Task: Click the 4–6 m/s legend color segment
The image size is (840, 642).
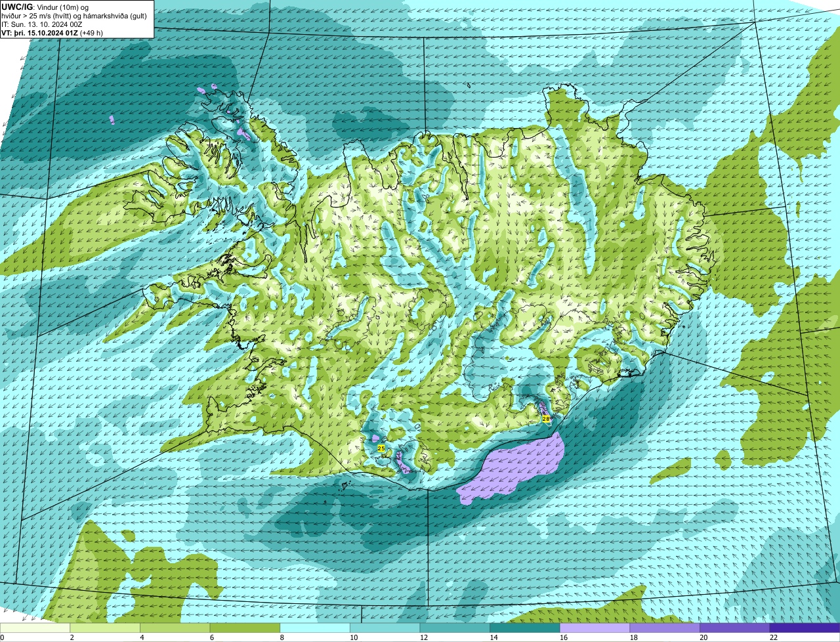Action: click(175, 628)
